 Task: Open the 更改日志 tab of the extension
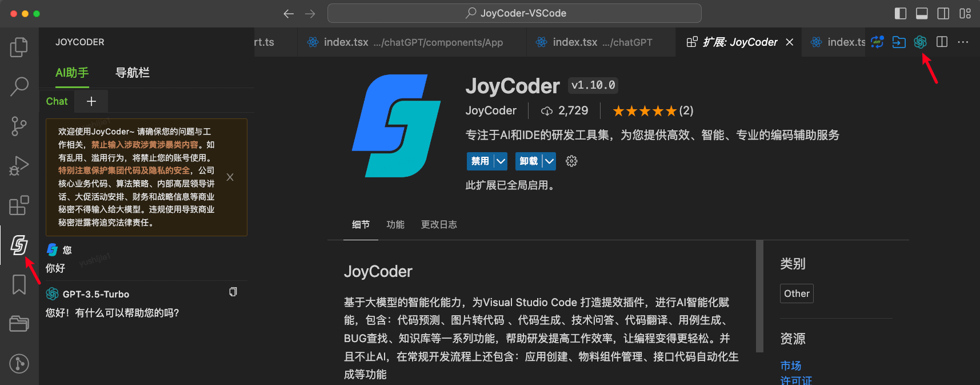click(439, 225)
